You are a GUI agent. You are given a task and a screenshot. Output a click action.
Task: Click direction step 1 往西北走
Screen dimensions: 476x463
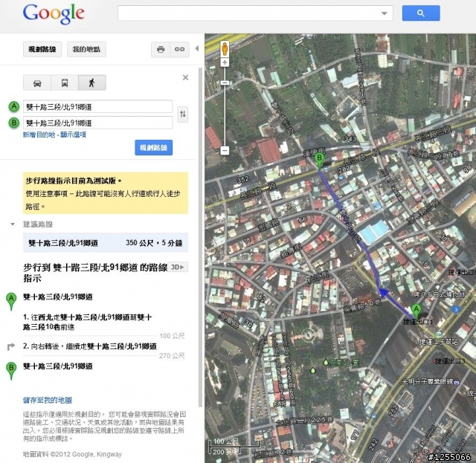pyautogui.click(x=88, y=322)
